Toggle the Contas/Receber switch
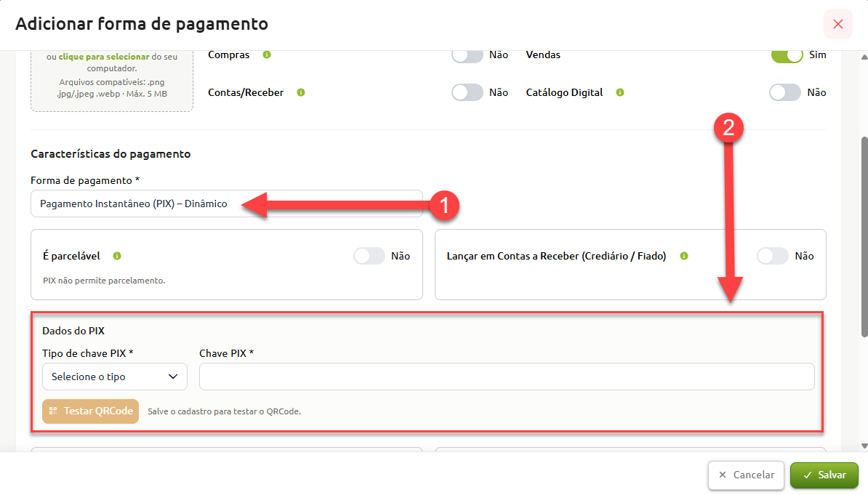The height and width of the screenshot is (495, 868). tap(467, 92)
